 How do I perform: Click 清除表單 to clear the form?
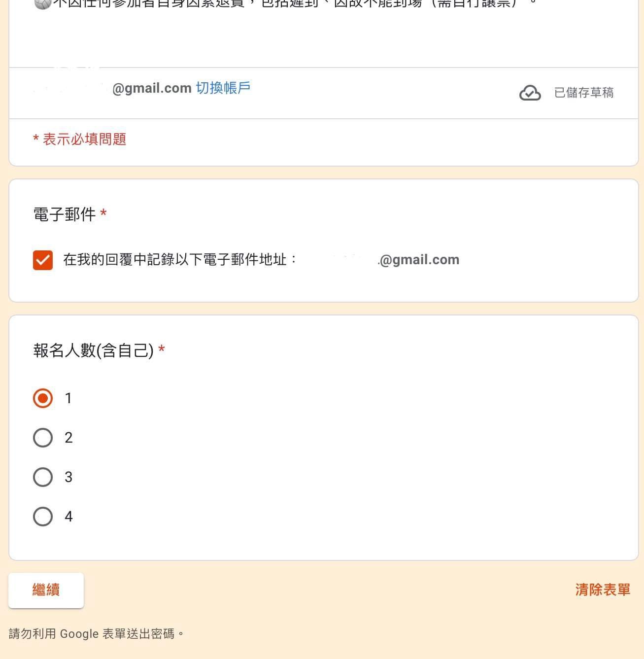click(603, 590)
